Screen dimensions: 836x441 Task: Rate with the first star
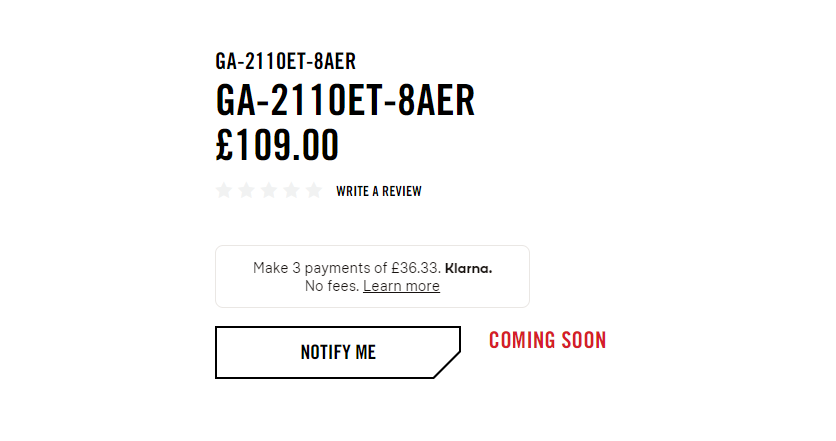[x=224, y=190]
